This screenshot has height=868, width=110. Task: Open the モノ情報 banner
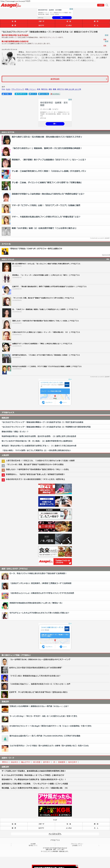(55, 539)
